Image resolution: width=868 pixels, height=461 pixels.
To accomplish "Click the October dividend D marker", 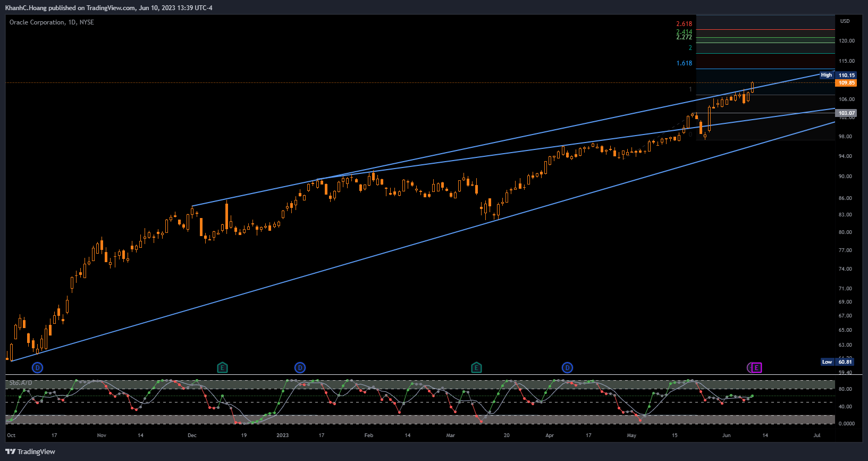I will point(37,367).
